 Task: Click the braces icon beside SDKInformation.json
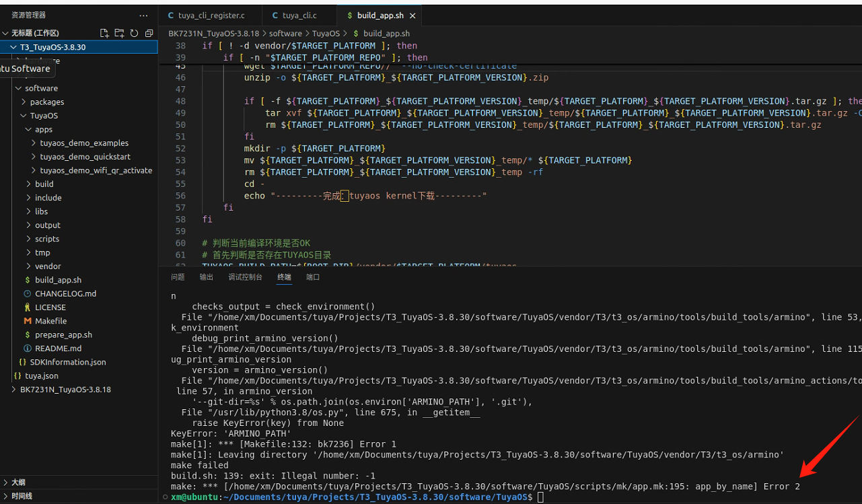click(23, 362)
